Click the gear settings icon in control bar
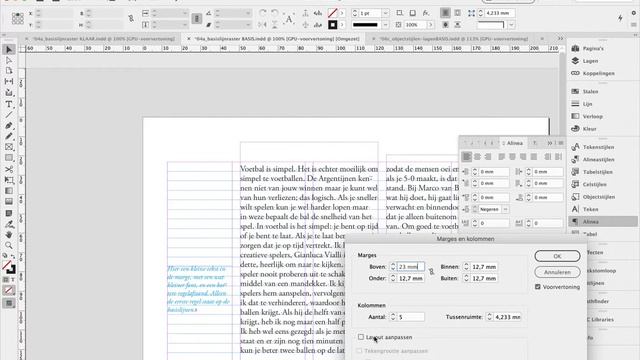Viewport: 640px width, 360px height. pos(633,13)
